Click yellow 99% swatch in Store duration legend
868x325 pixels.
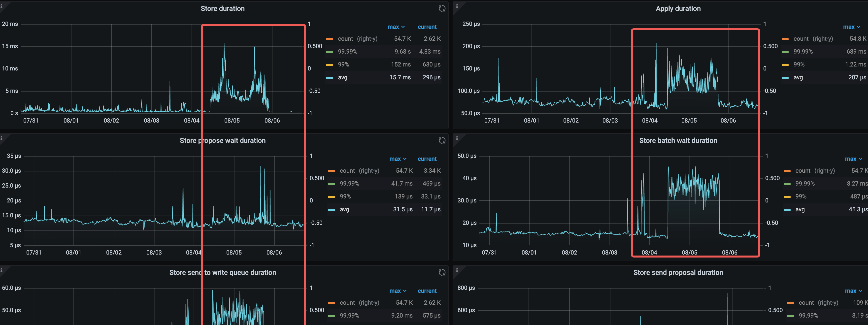pyautogui.click(x=330, y=65)
